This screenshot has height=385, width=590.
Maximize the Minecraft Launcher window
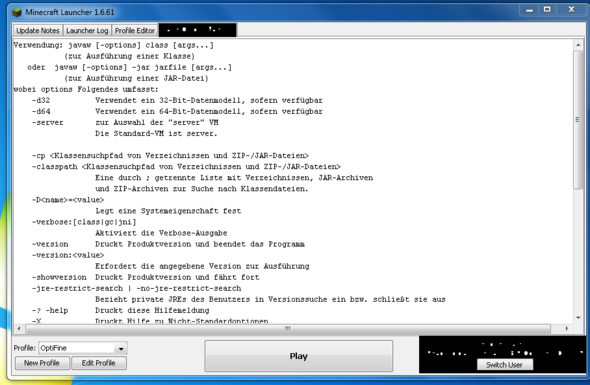click(547, 10)
